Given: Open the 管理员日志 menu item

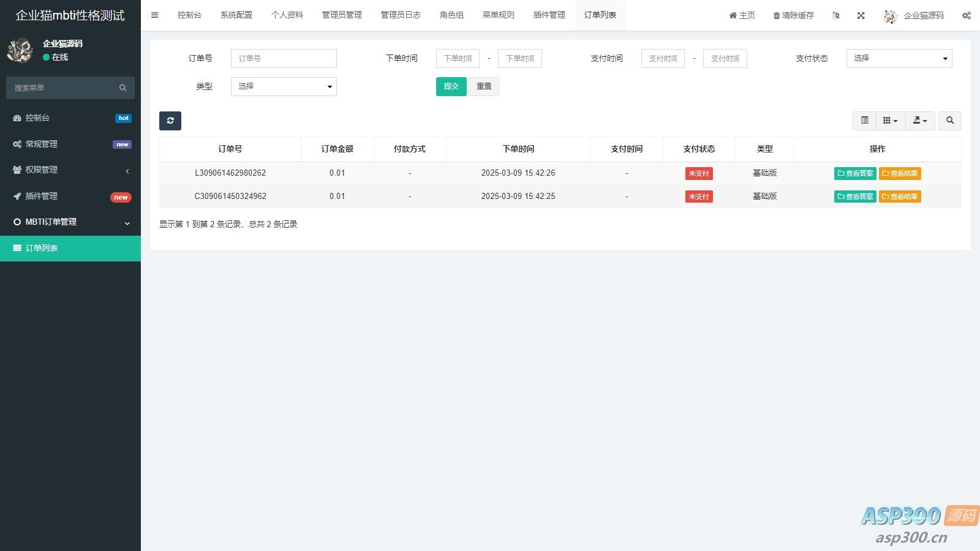Looking at the screenshot, I should pos(400,15).
